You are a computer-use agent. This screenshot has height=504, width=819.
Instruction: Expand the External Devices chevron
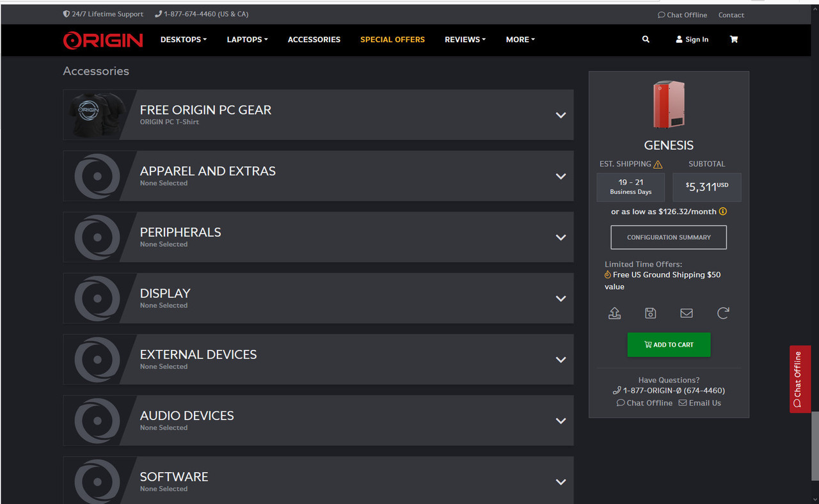click(x=561, y=359)
